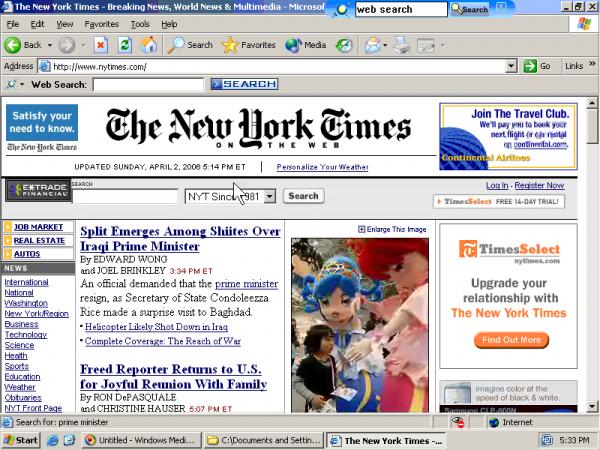Viewport: 600px width, 450px height.
Task: Open the Search pane magnifier icon
Action: point(176,45)
